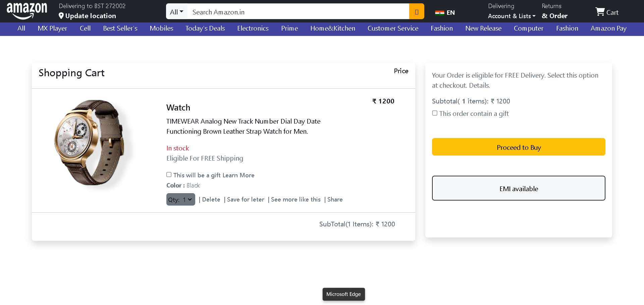
Task: Click Save for leter link
Action: 246,200
